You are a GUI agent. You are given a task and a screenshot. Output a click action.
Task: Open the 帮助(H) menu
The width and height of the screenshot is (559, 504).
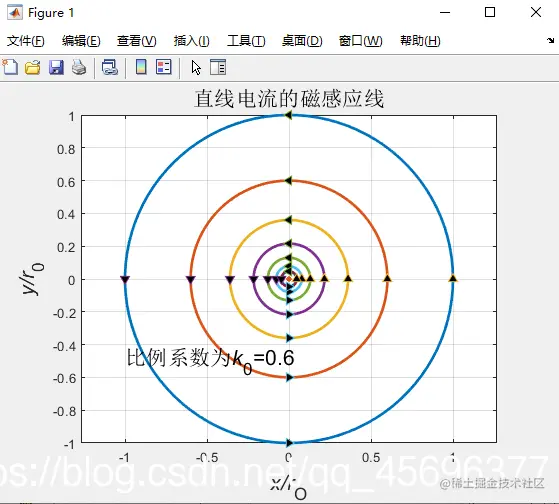(420, 41)
